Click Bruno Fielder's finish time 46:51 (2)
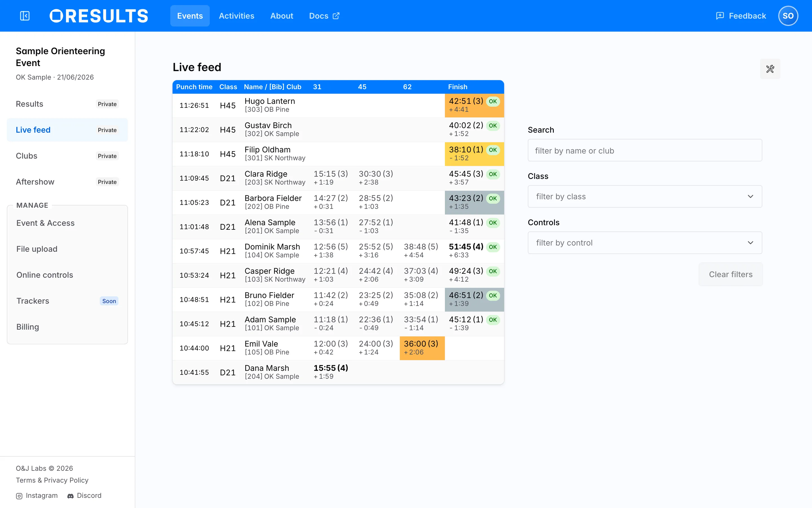This screenshot has width=812, height=508. pos(466,295)
